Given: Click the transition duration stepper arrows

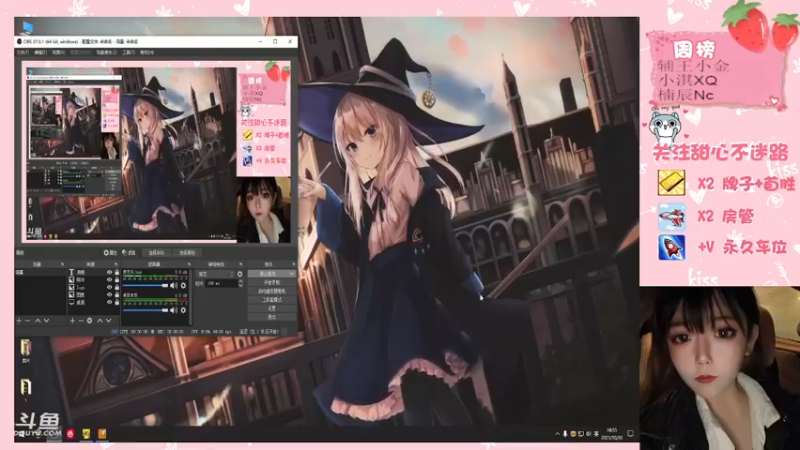Looking at the screenshot, I should (x=240, y=283).
